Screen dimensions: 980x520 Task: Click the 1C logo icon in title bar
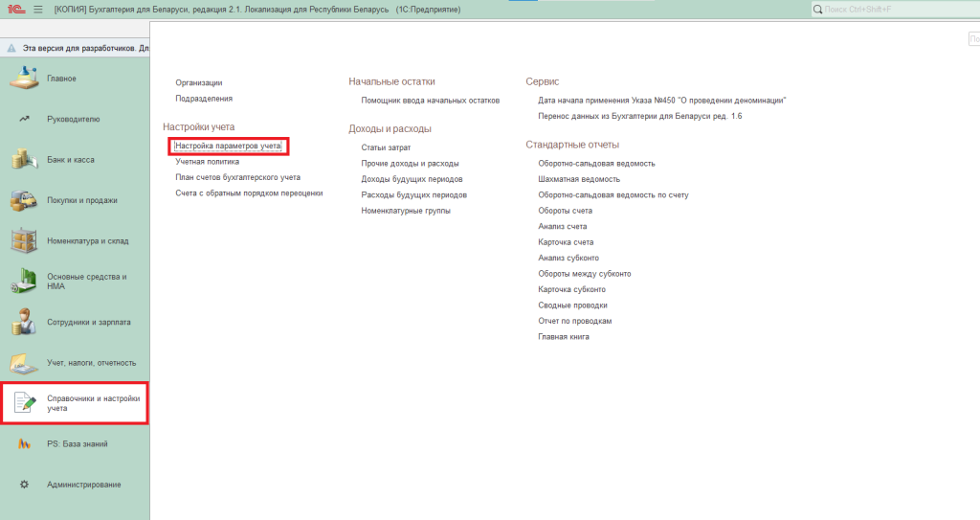click(15, 9)
